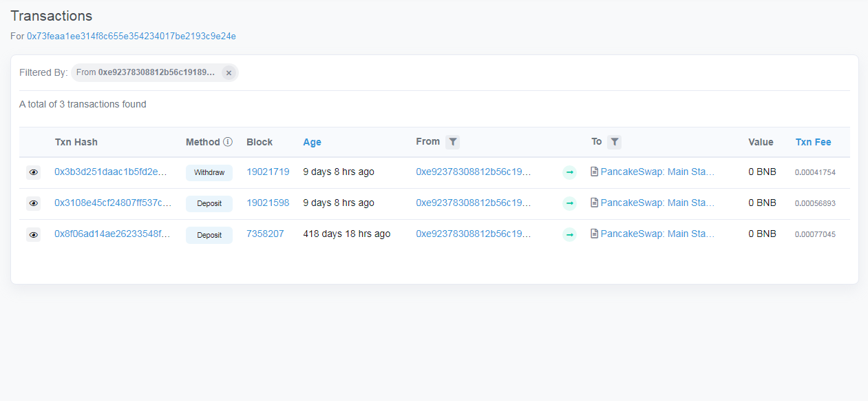The width and height of the screenshot is (868, 401).
Task: Click contract icon in the Withdraw row
Action: [594, 172]
